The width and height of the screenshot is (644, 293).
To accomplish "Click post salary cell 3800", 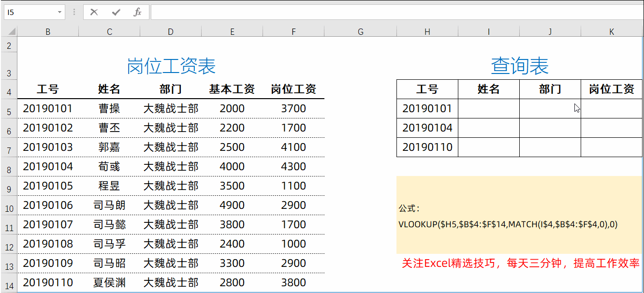I will (293, 283).
